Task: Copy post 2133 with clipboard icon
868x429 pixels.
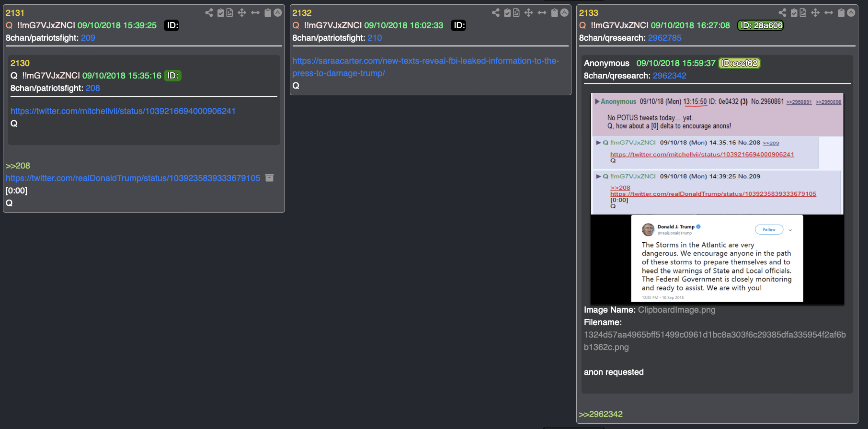Action: (841, 13)
